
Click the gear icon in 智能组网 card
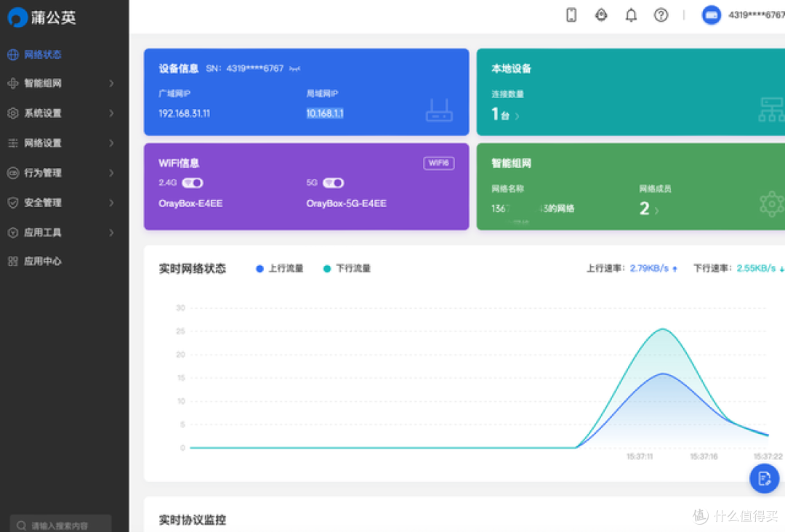[x=772, y=204]
